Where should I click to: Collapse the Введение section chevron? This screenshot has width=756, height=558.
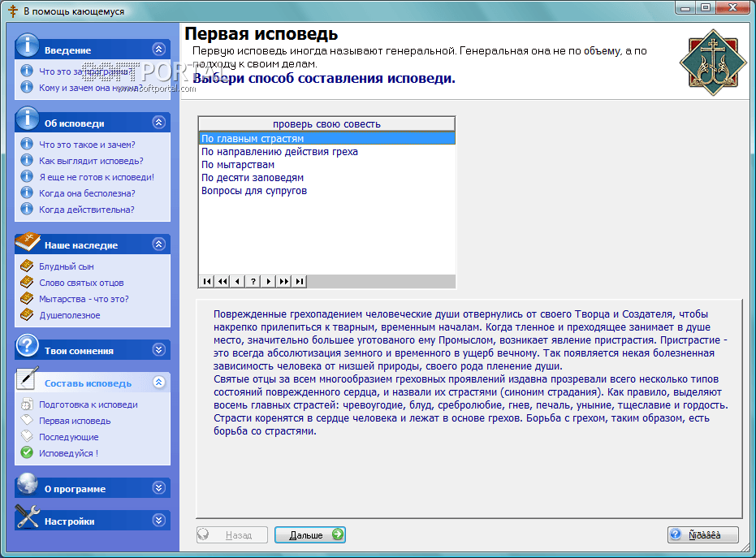pyautogui.click(x=159, y=50)
